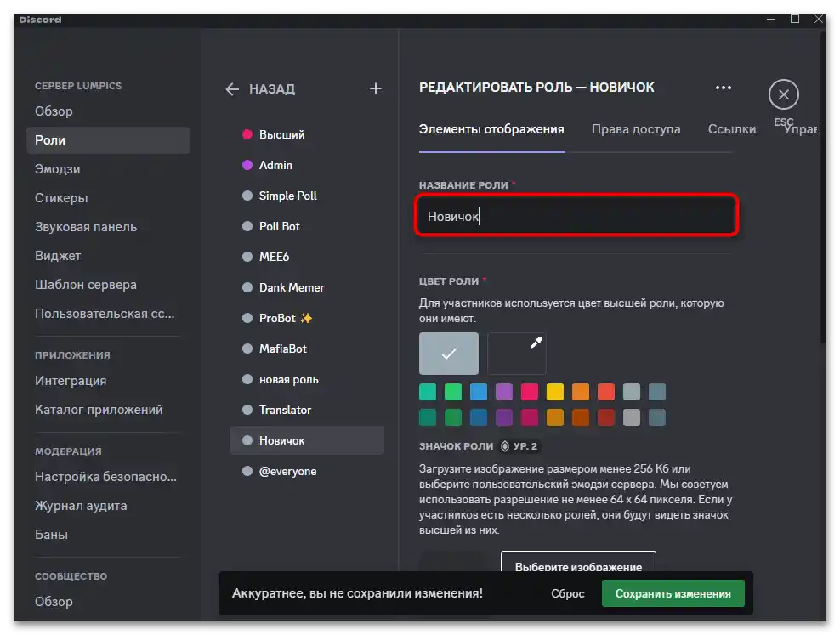Choose the pink color swatch in top row
Image resolution: width=840 pixels, height=635 pixels.
530,392
